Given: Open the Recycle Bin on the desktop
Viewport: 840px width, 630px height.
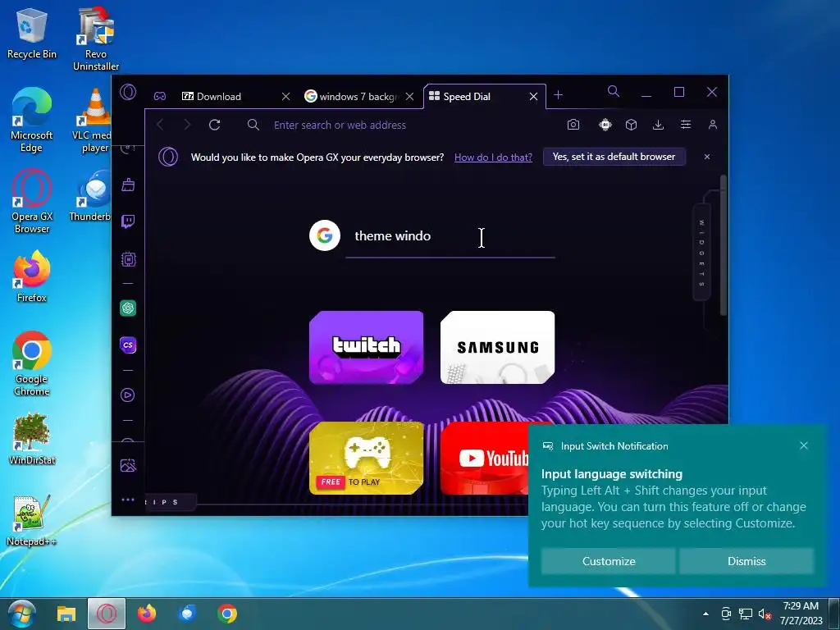Looking at the screenshot, I should 31,33.
